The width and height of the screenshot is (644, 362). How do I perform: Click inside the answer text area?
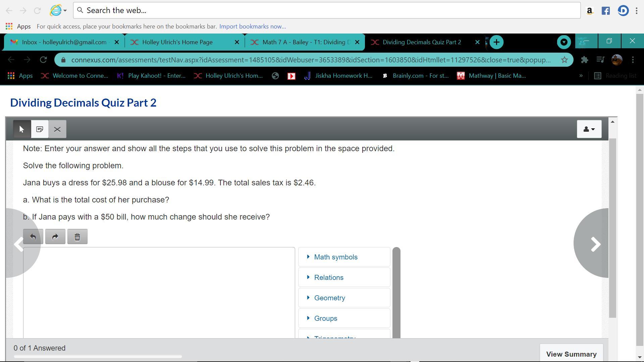159,292
